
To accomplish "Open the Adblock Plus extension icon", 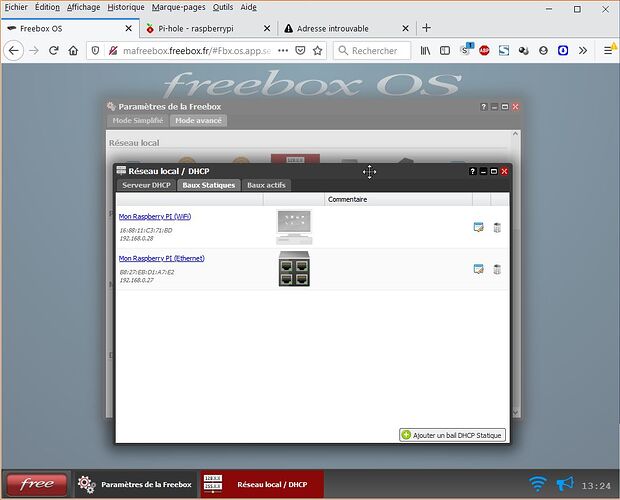I will pyautogui.click(x=484, y=51).
